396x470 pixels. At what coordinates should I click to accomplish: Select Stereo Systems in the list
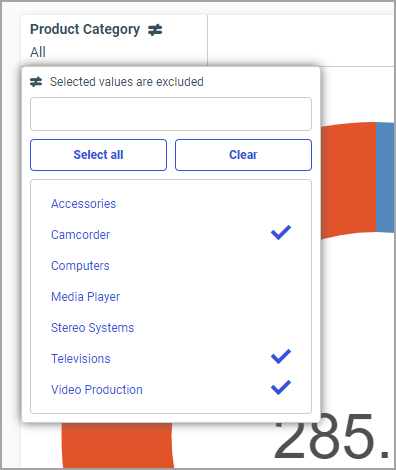[171, 328]
